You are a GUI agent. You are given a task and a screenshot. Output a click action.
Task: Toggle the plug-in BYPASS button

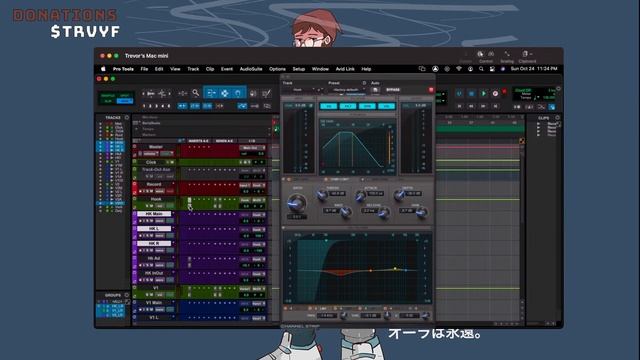393,90
